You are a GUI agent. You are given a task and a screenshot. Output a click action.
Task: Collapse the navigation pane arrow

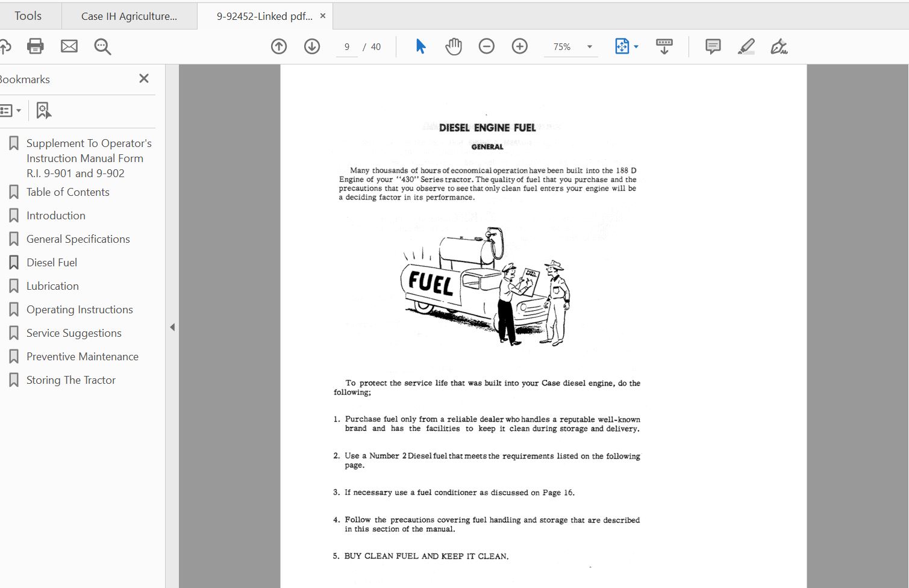pos(172,327)
